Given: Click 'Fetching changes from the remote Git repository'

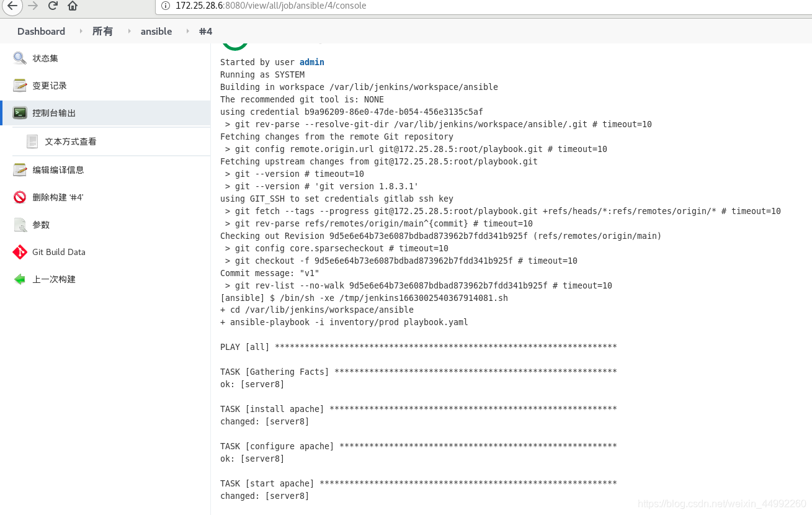Looking at the screenshot, I should [x=337, y=137].
